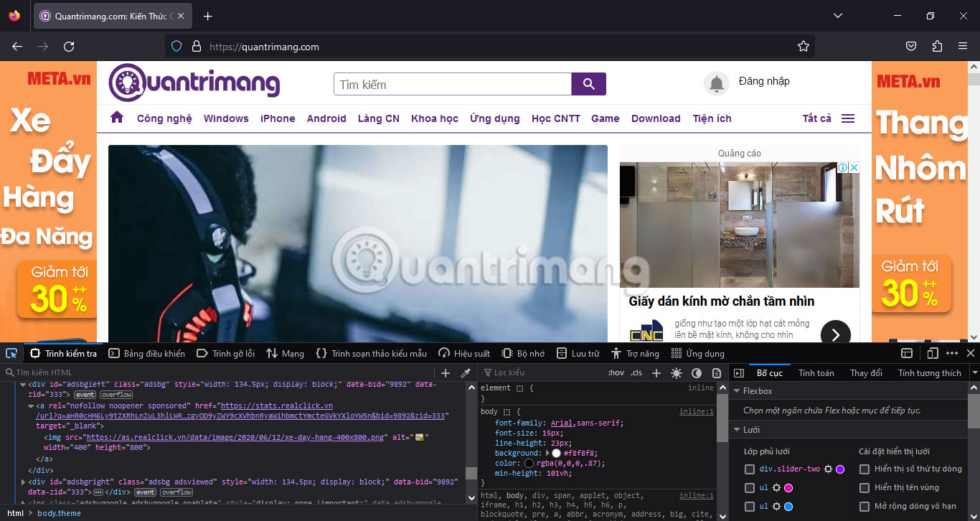The width and height of the screenshot is (980, 521).
Task: Toggle print media simulation icon
Action: coord(716,372)
